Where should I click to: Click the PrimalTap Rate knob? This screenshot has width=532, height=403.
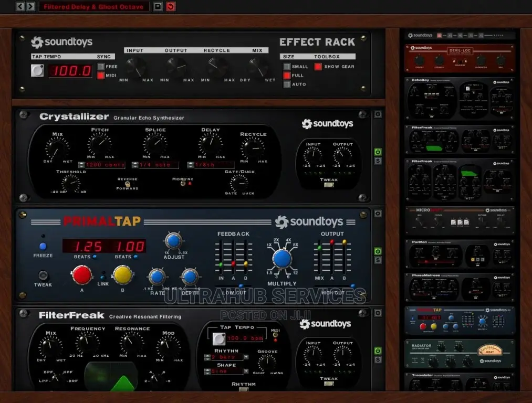pyautogui.click(x=157, y=277)
